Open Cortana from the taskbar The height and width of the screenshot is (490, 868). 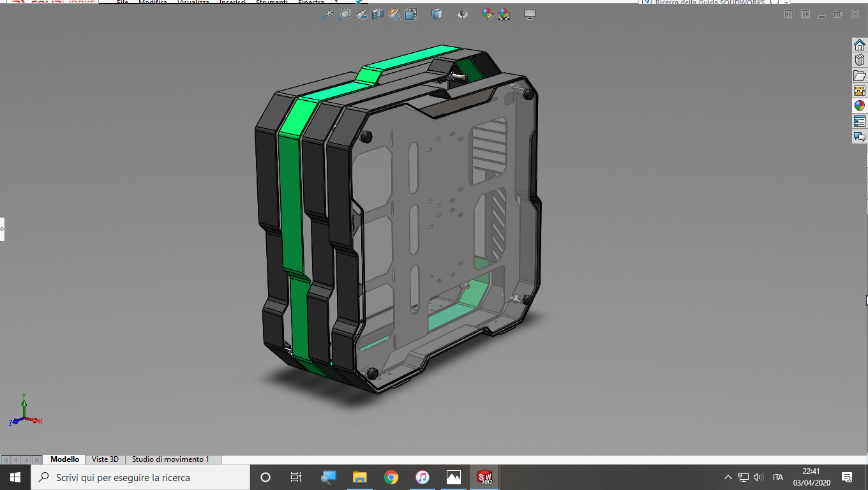coord(266,477)
